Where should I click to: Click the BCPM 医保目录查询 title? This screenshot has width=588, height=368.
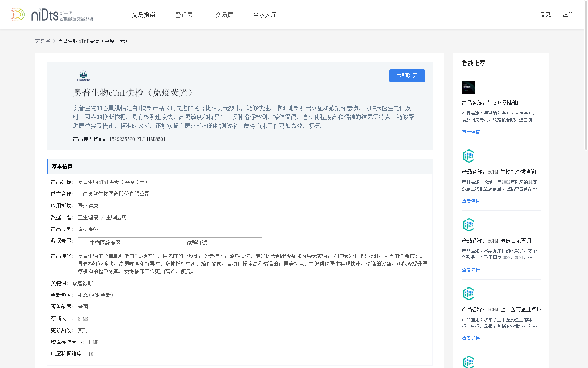point(496,241)
